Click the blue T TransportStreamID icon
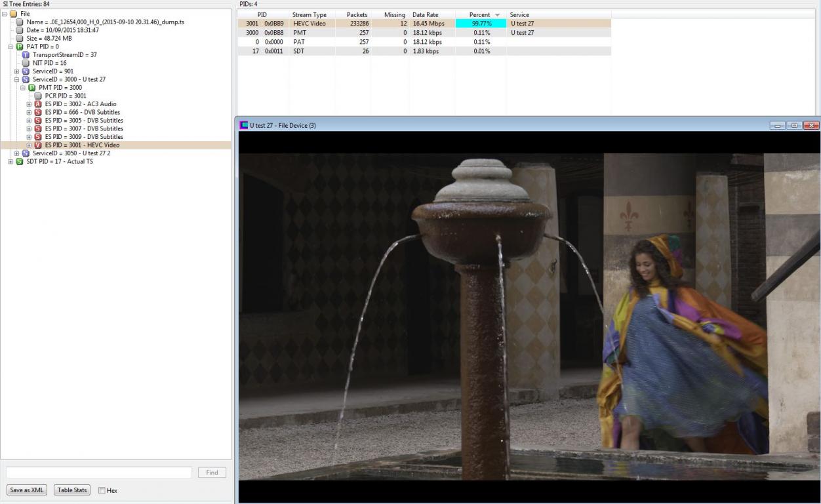 (26, 55)
